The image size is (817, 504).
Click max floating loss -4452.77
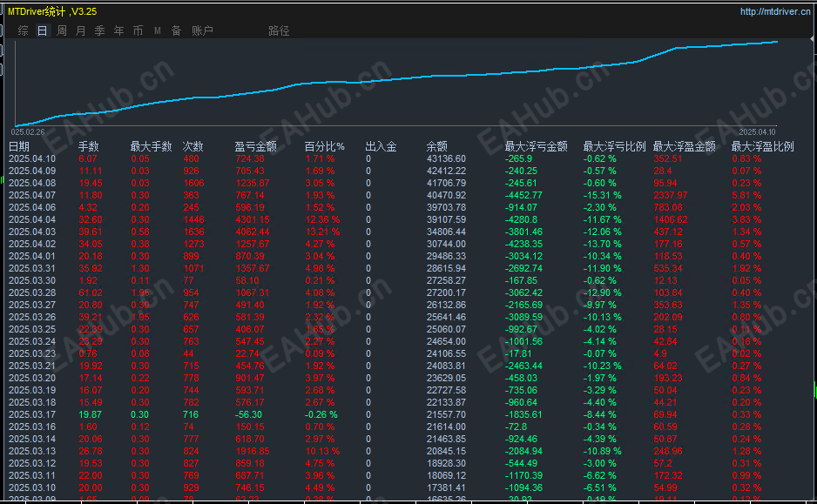pos(523,195)
